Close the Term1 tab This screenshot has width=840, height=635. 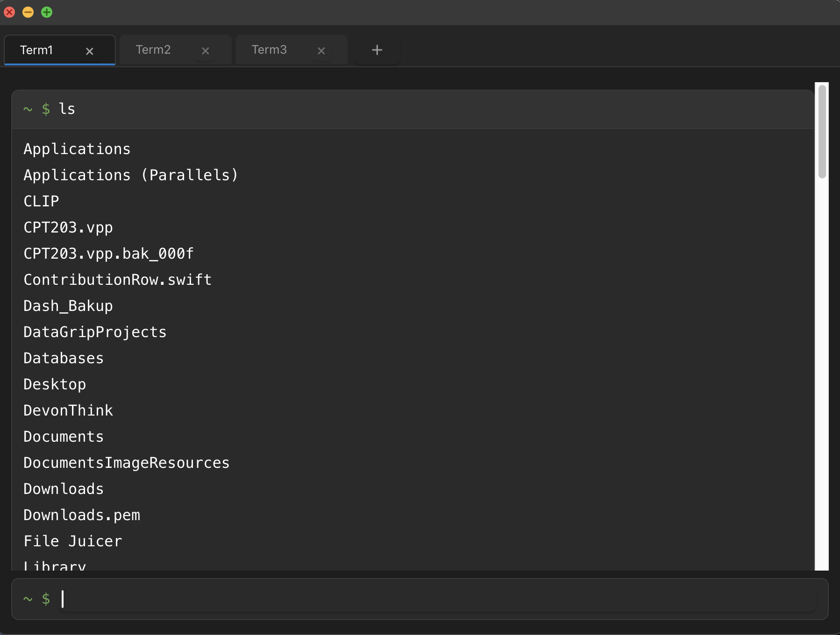point(90,51)
